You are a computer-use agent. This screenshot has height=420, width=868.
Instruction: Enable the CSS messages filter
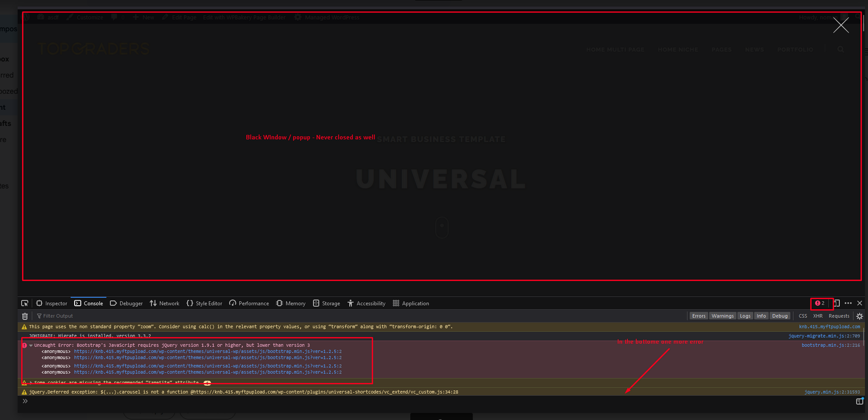tap(803, 316)
